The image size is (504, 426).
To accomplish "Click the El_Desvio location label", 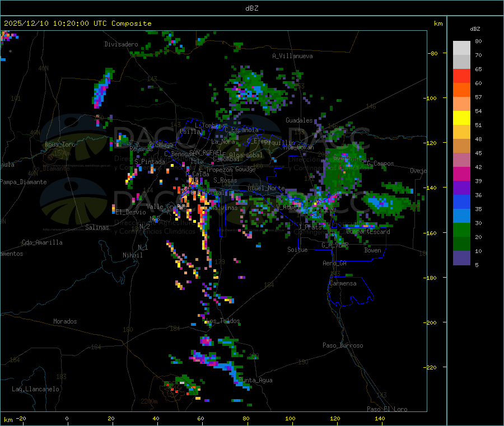I will [131, 212].
